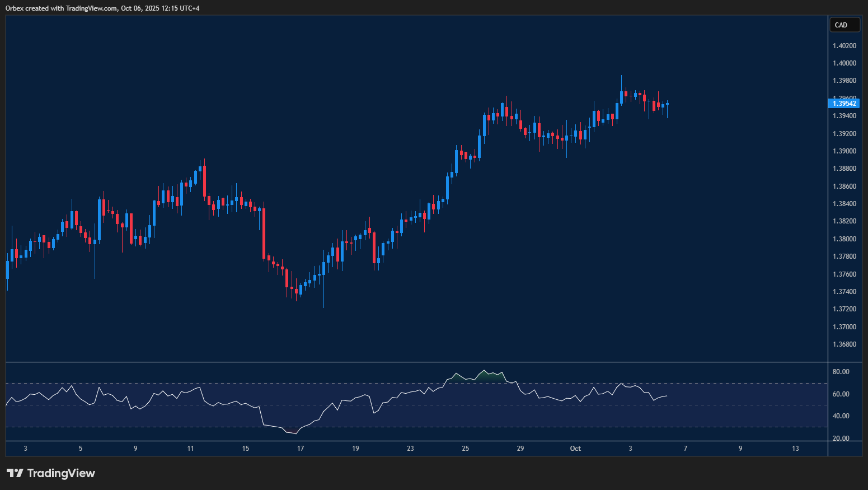Click the 13 date on time axis
Viewport: 868px width, 490px height.
(x=795, y=449)
